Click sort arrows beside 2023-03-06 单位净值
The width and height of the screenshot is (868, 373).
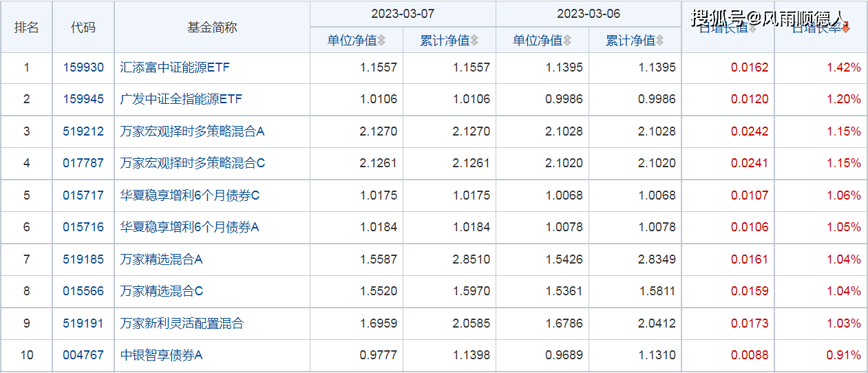point(567,41)
